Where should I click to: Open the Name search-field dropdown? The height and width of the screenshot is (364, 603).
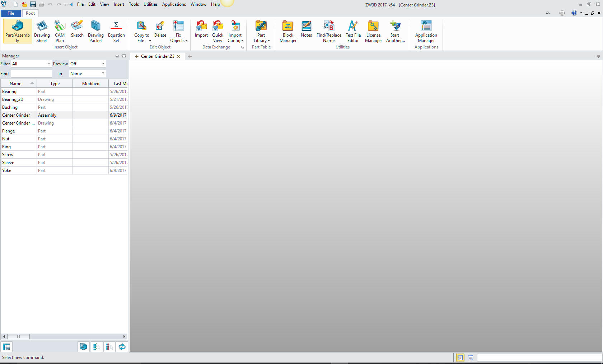(x=88, y=73)
